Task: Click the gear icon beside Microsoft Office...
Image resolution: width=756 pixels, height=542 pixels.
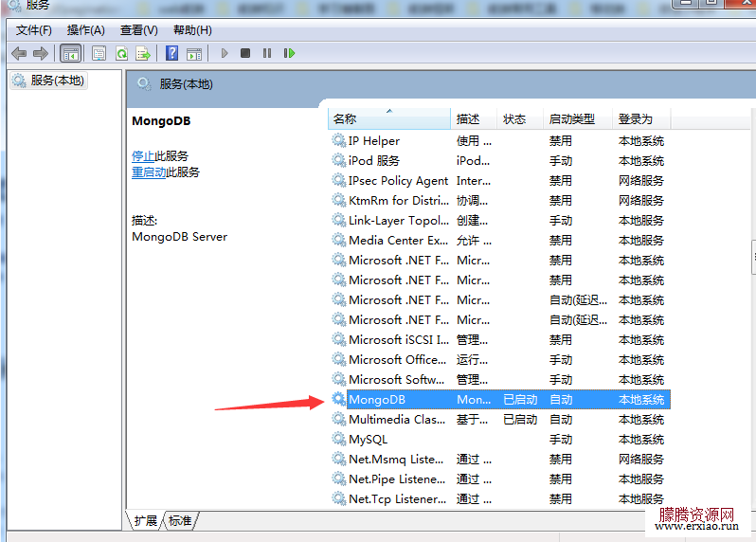Action: [x=339, y=360]
